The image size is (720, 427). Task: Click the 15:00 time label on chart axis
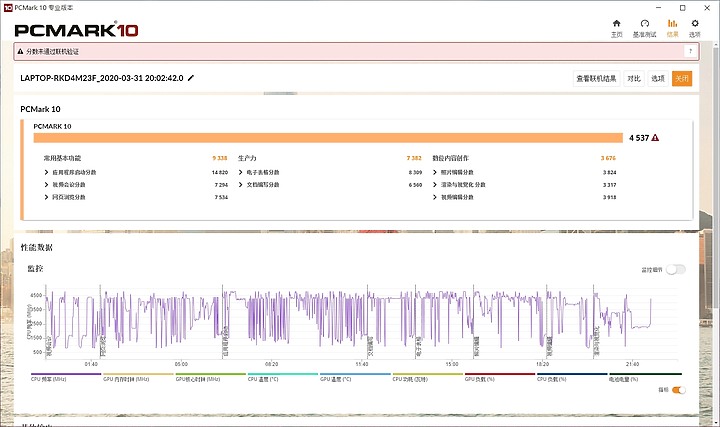point(452,364)
